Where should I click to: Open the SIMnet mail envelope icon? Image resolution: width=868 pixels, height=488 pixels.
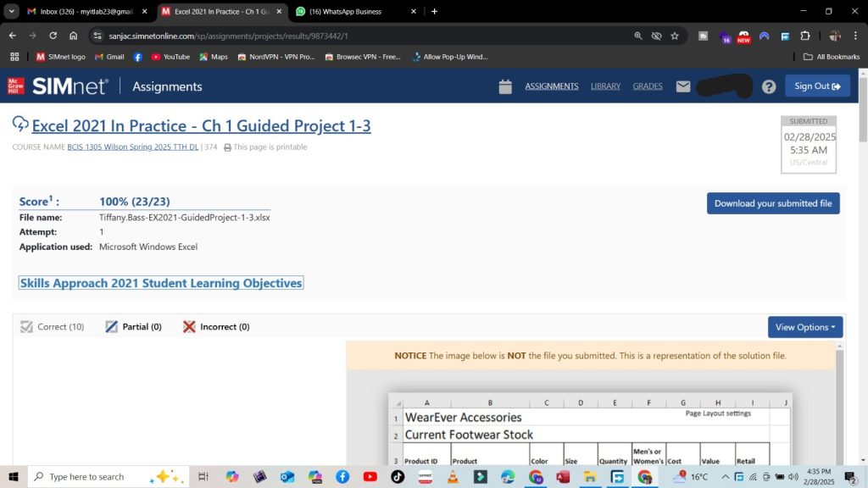(683, 86)
